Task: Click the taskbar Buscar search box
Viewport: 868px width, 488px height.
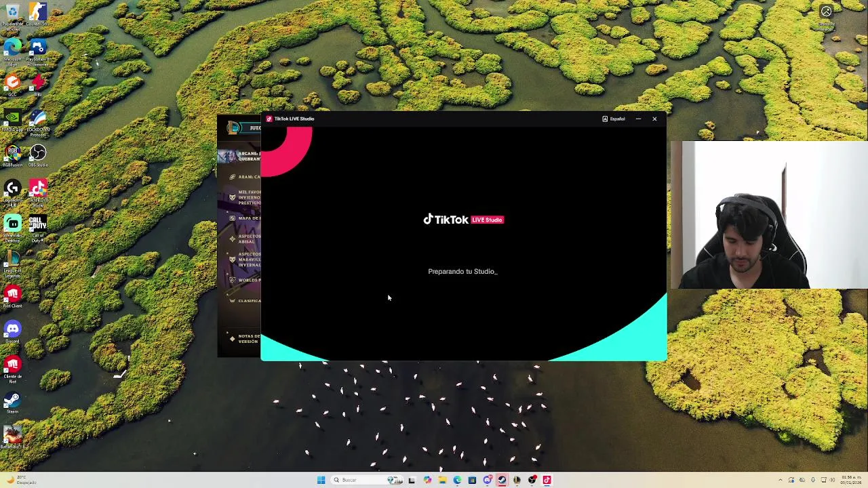Action: (x=367, y=480)
